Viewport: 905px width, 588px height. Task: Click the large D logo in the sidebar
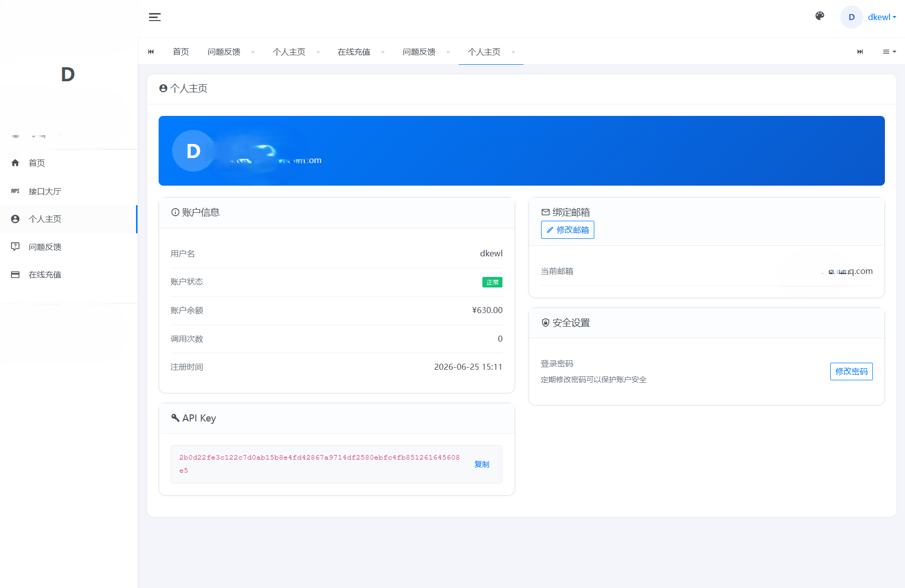(68, 75)
